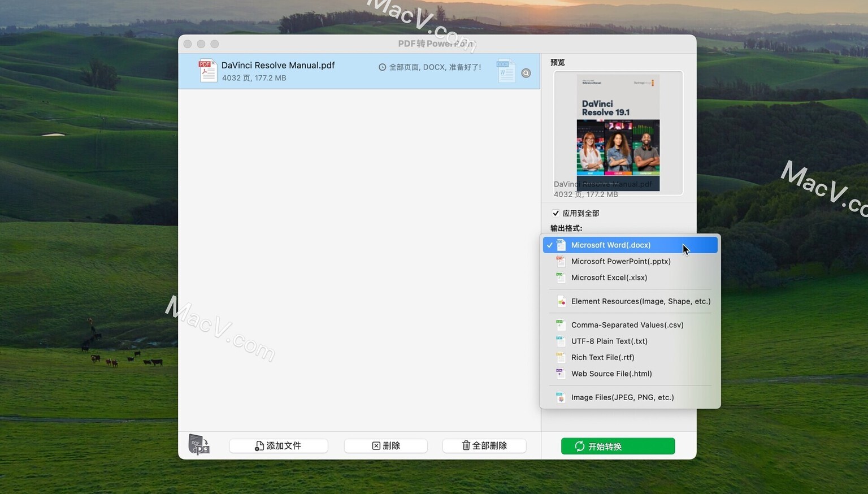Click the 全部页面, DOCX, 准备好了! status text
This screenshot has height=494, width=868.
[435, 67]
